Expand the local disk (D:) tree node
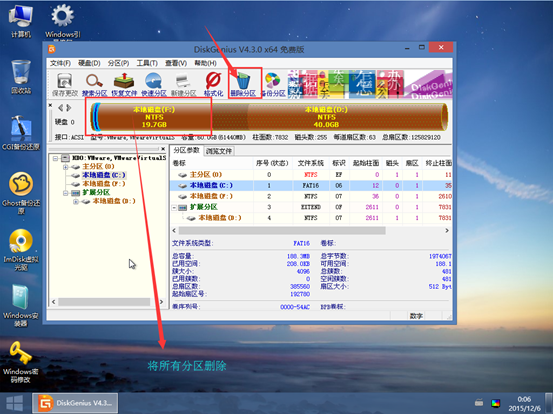Screen dimensions: 553x414 pos(76,202)
